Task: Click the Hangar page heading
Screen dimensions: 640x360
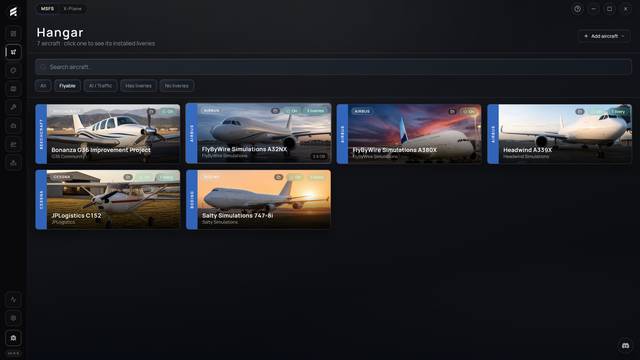Action: pos(60,32)
